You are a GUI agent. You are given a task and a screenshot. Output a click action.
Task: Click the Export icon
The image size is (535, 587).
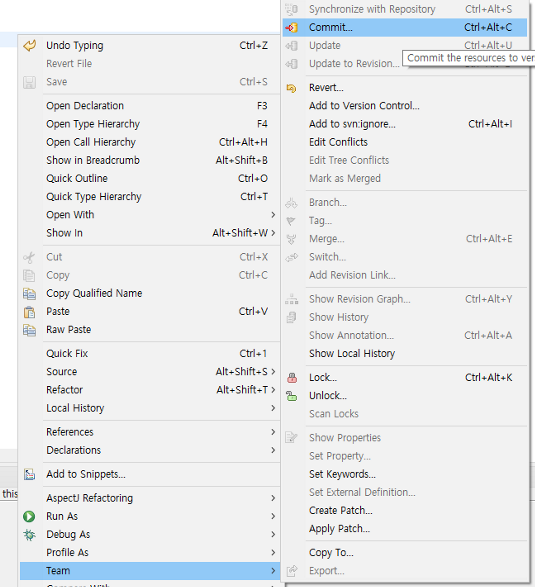click(292, 571)
